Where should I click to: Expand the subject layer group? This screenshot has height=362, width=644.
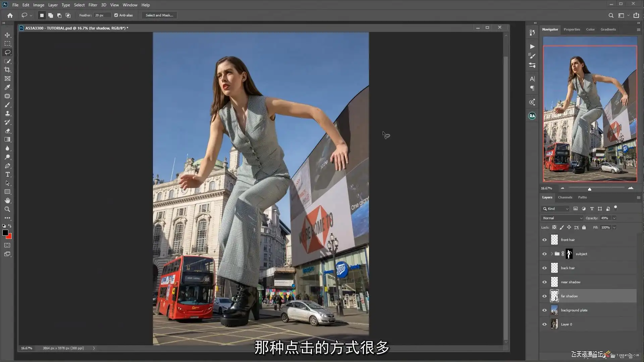[x=552, y=254]
